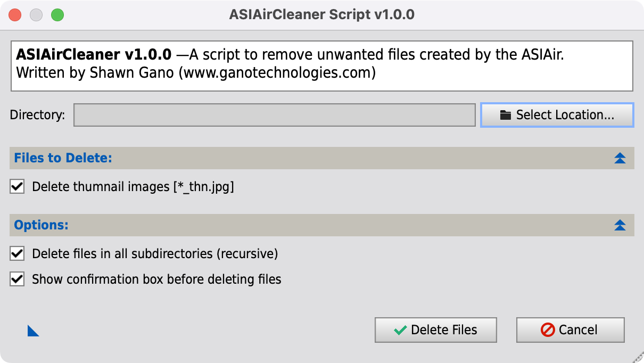644x363 pixels.
Task: Click the green zoom window button
Action: click(57, 15)
